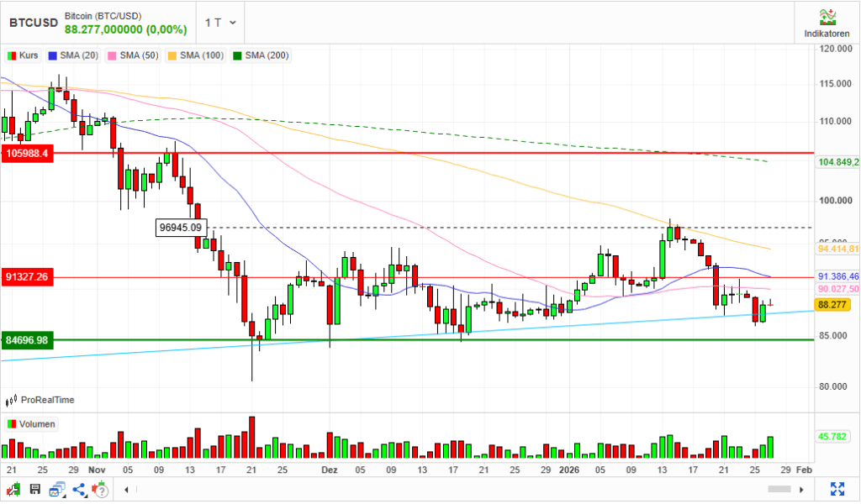Image resolution: width=861 pixels, height=504 pixels.
Task: Open the chart templates image icon
Action: [x=56, y=489]
